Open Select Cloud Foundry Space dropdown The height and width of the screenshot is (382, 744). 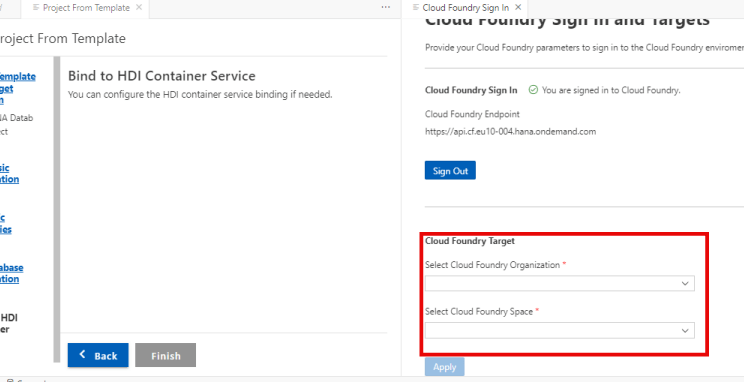click(559, 330)
